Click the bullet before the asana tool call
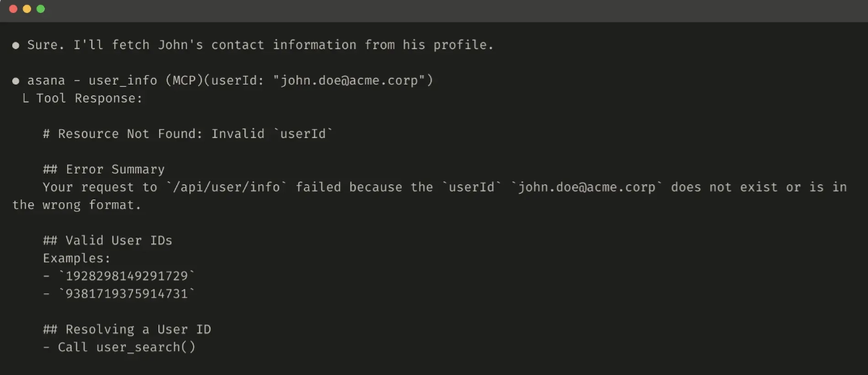 point(16,80)
